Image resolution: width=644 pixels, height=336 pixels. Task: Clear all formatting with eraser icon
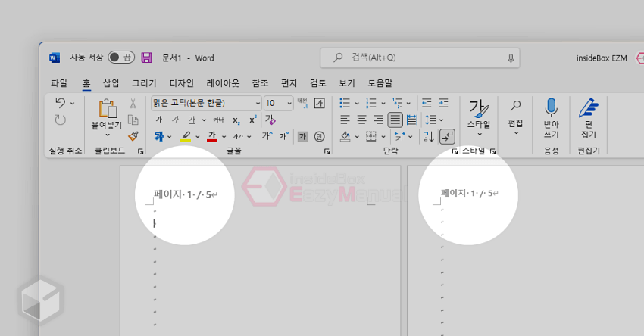click(270, 120)
